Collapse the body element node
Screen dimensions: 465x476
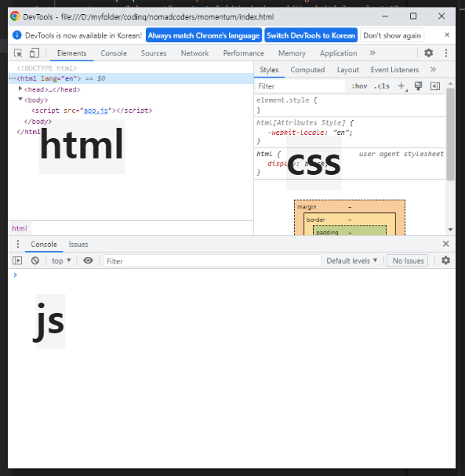click(20, 100)
